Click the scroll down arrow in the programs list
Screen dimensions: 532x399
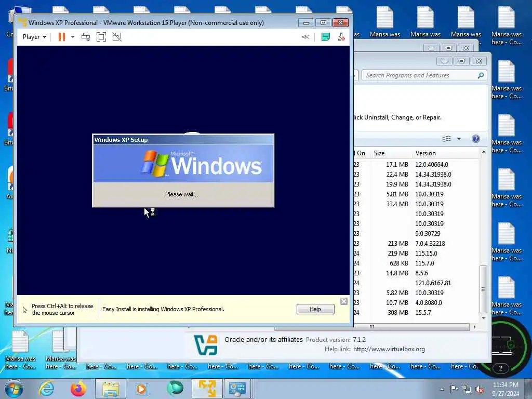coord(484,318)
